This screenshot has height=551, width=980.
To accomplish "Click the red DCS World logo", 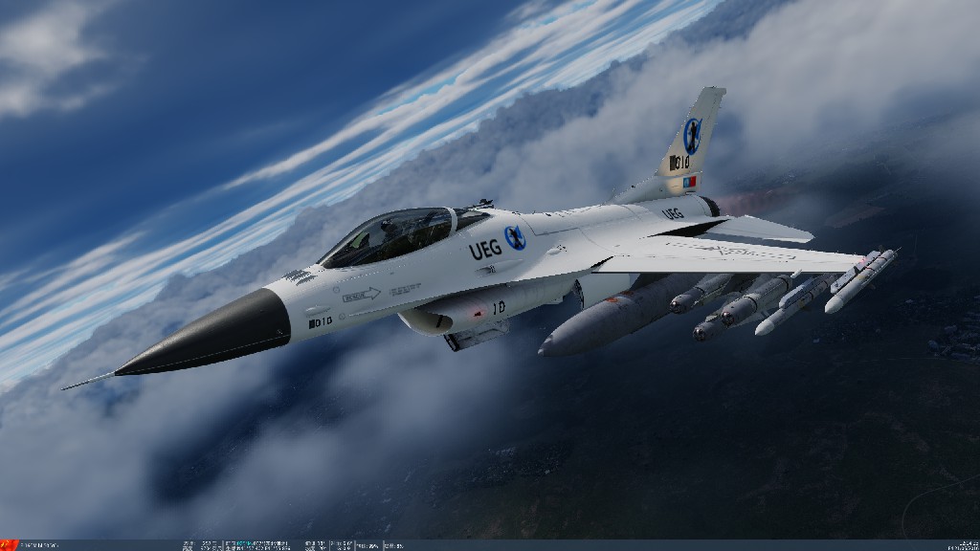I will pos(10,543).
